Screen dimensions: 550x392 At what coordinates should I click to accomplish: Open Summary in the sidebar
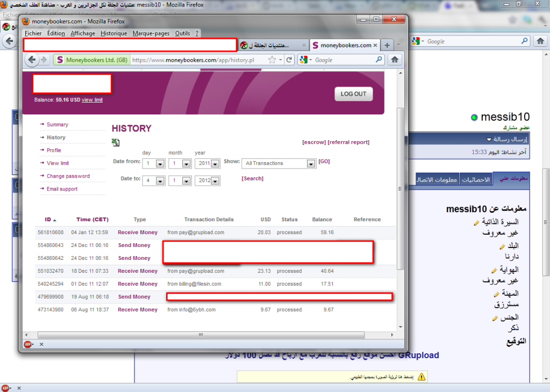click(58, 125)
